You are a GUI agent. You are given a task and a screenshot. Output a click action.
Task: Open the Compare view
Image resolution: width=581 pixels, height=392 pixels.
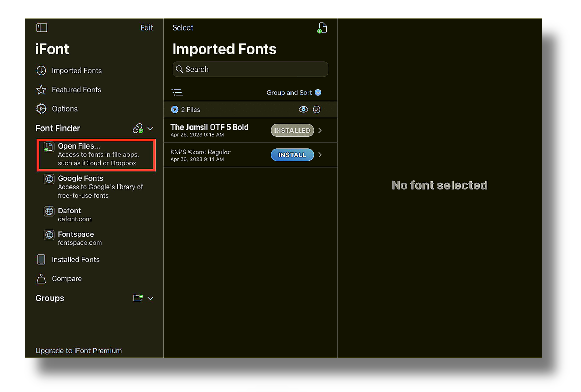(x=66, y=279)
